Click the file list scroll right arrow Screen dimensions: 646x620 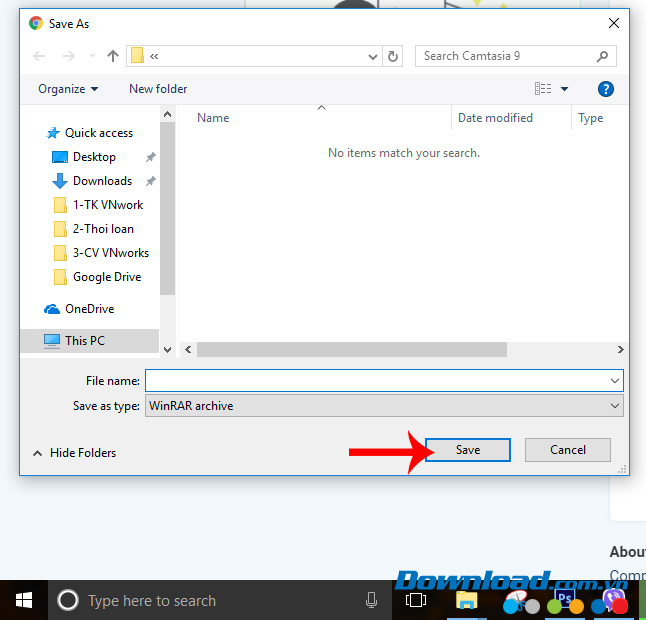(x=620, y=350)
